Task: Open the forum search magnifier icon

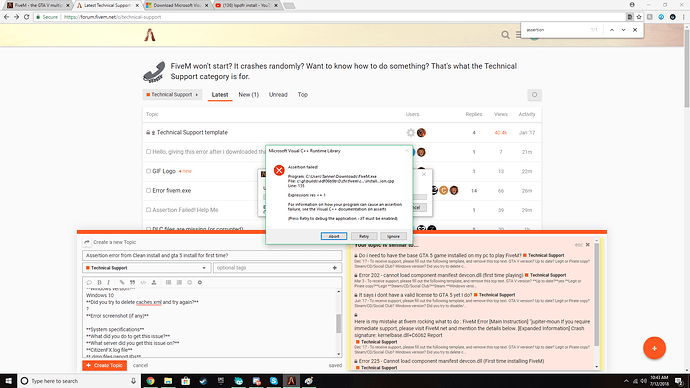Action: 505,35
